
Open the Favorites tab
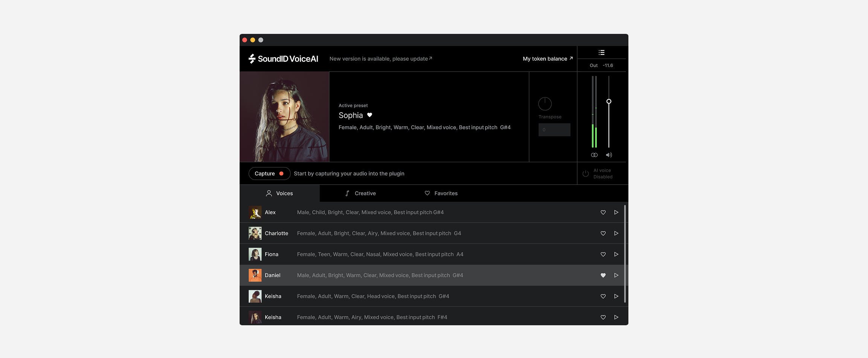click(441, 193)
